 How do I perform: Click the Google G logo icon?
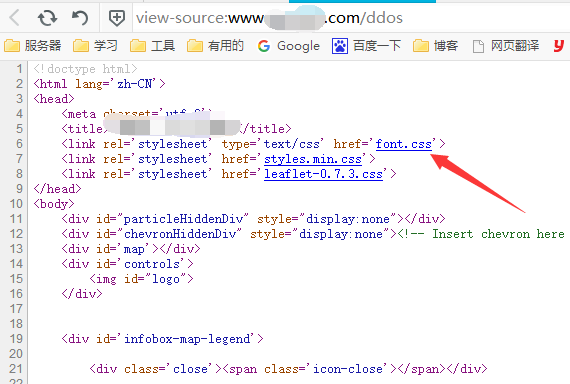(264, 46)
